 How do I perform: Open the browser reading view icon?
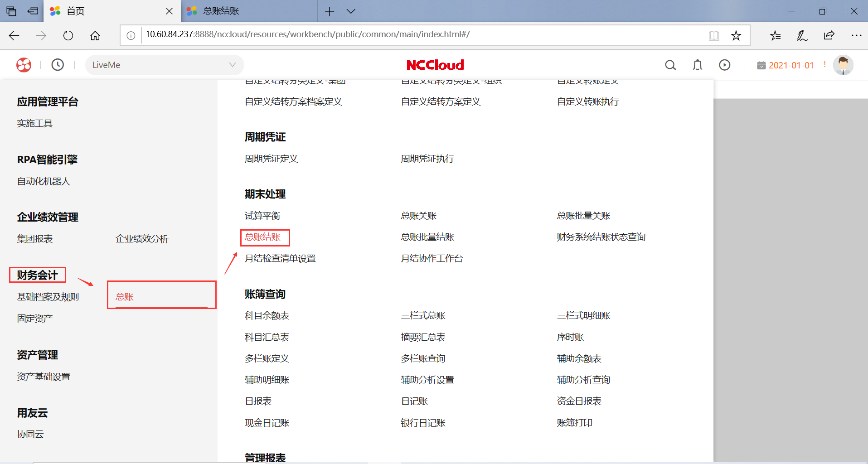(714, 36)
